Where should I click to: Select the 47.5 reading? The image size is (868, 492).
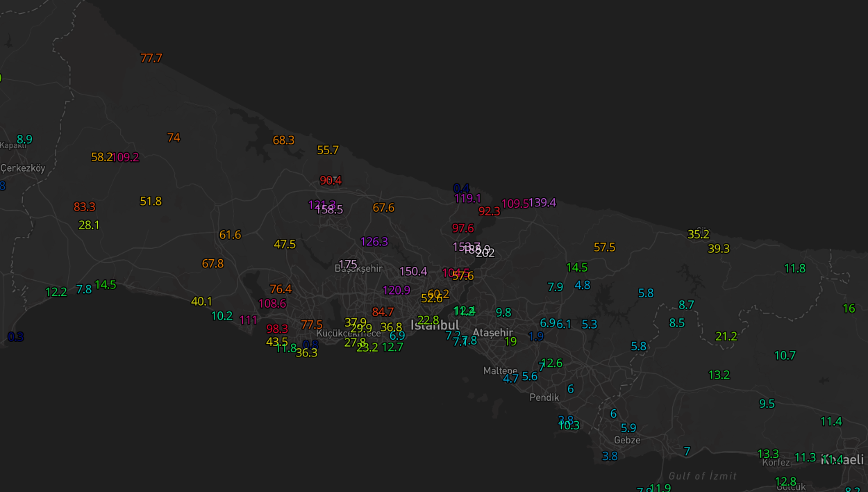click(285, 244)
